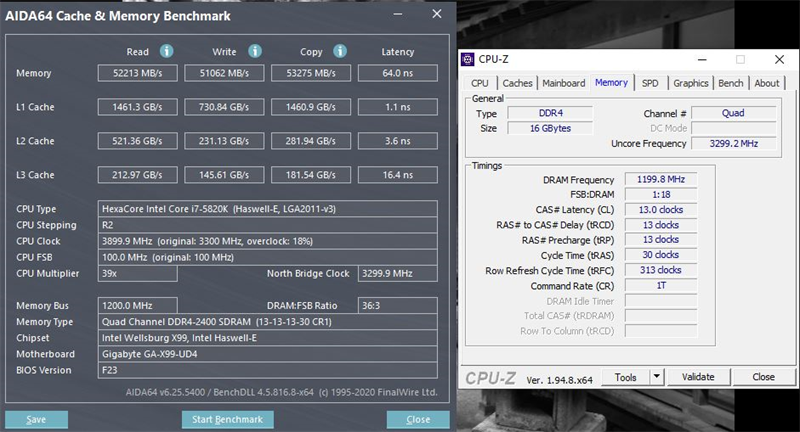Click the L1 Cache Read value 1461.3 GB/s
This screenshot has width=800, height=432.
(138, 107)
